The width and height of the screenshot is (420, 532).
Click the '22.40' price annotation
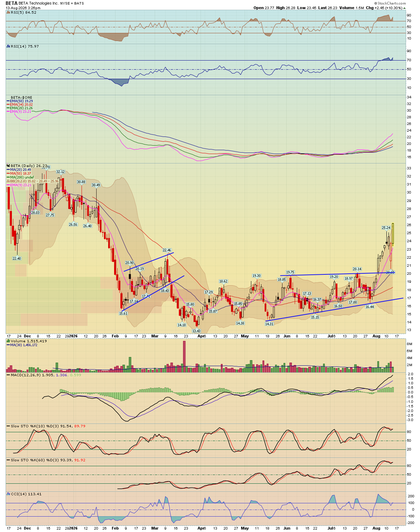[17, 258]
